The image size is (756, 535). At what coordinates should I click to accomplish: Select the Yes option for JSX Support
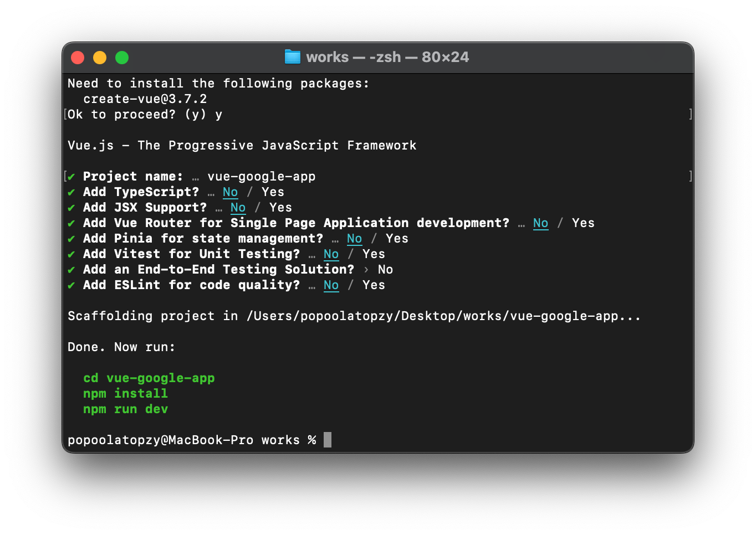(280, 208)
